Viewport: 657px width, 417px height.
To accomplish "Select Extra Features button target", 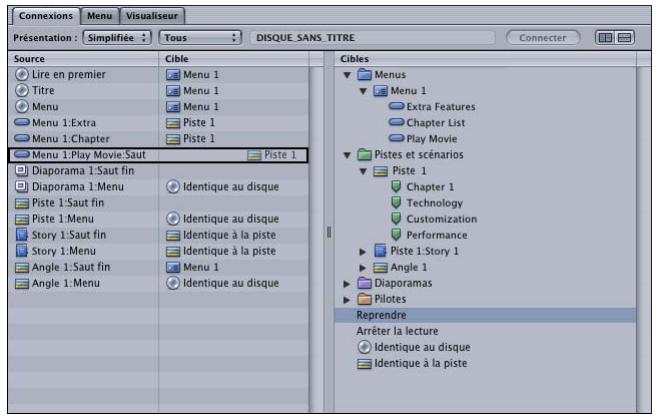I will 432,107.
